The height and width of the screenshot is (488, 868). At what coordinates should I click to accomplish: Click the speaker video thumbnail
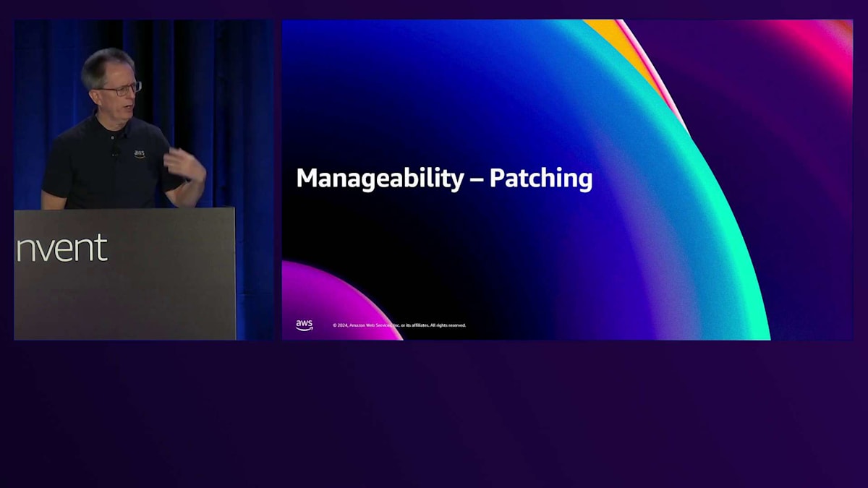(144, 179)
